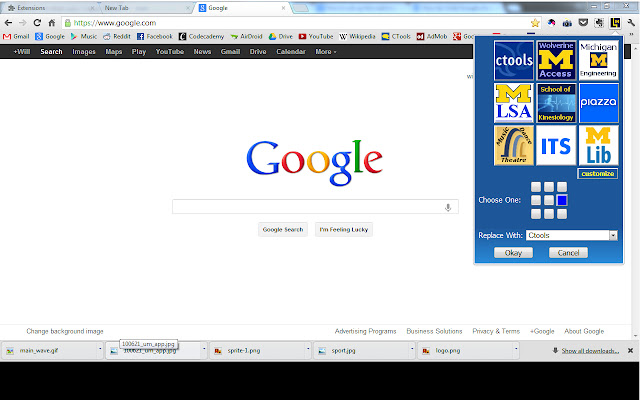640x400 pixels.
Task: Open the Gmail bookmark
Action: tap(16, 36)
